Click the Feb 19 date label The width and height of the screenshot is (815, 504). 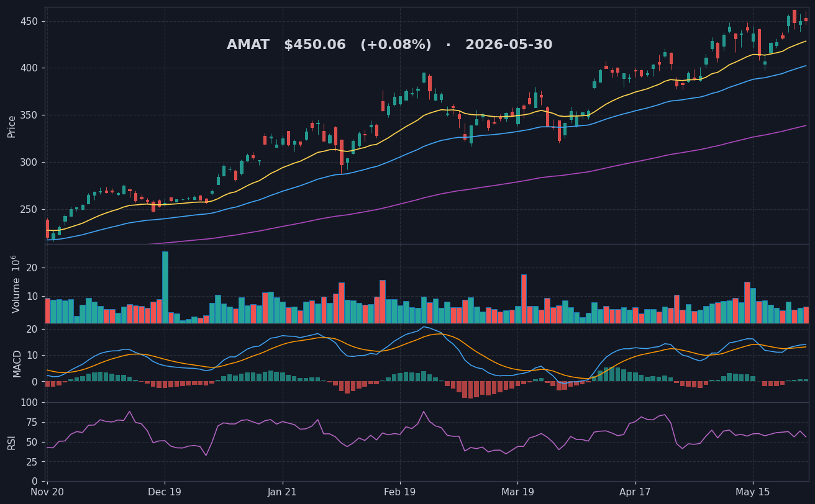click(400, 492)
